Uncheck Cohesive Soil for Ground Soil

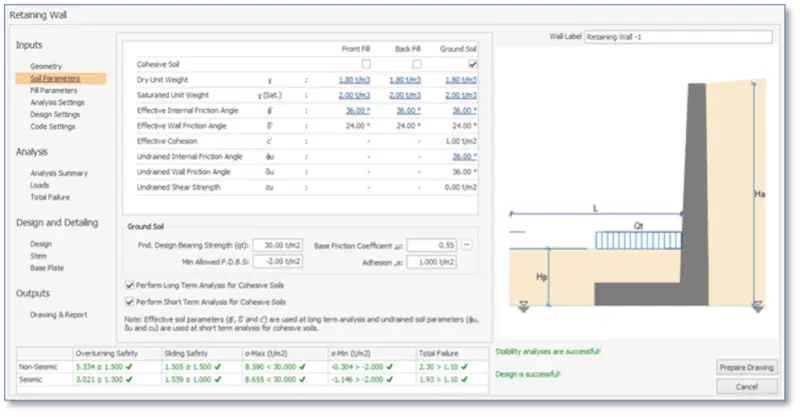pos(472,64)
